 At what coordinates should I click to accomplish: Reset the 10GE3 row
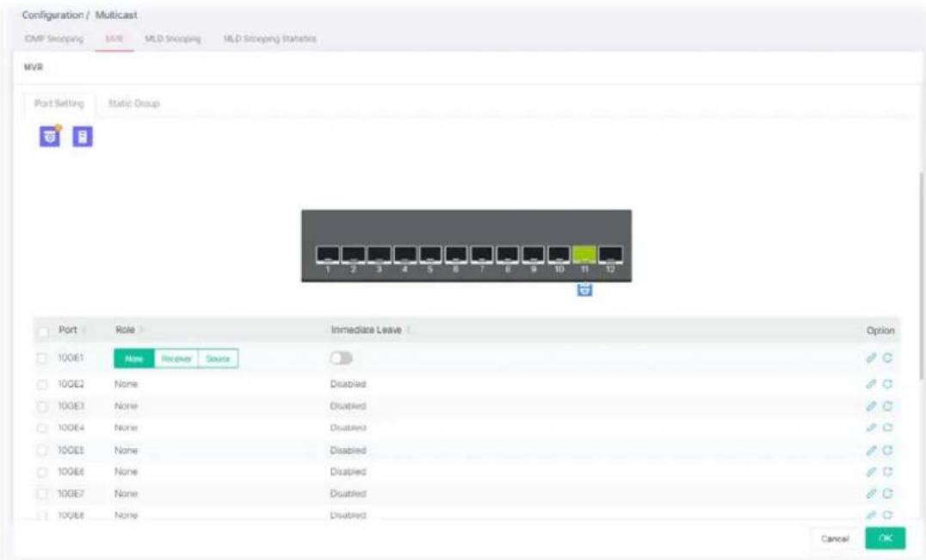[x=887, y=406]
